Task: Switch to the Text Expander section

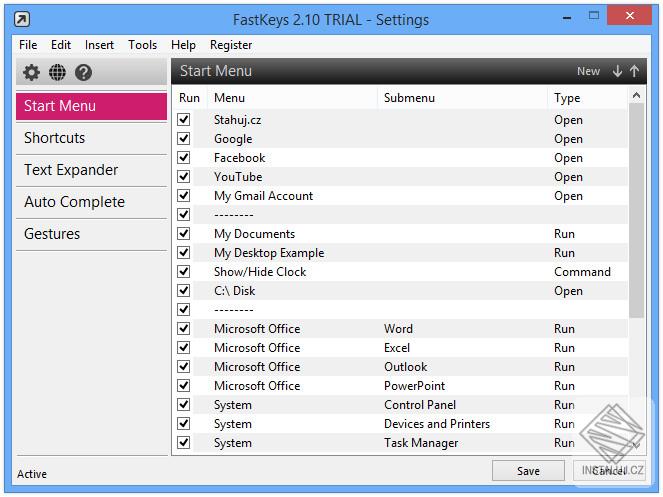Action: [x=91, y=170]
